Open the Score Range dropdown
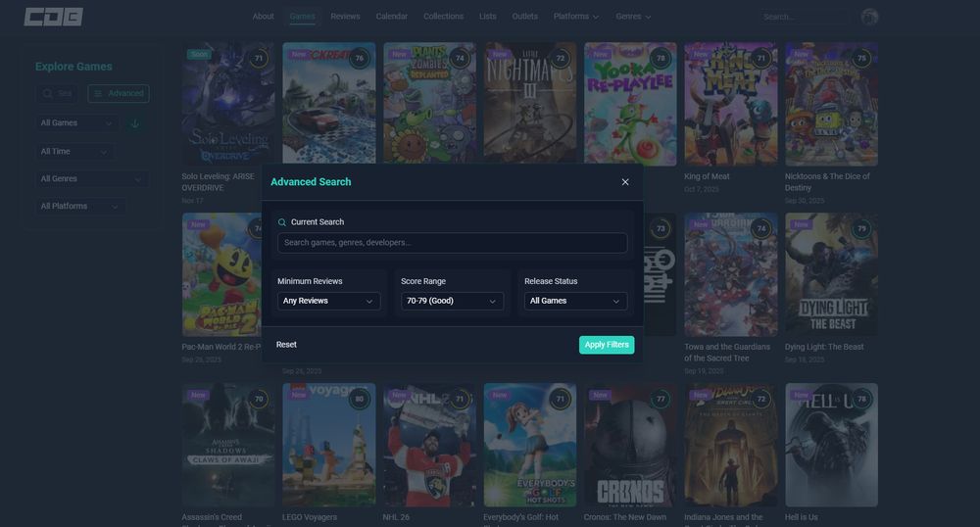The width and height of the screenshot is (980, 527). coord(452,301)
